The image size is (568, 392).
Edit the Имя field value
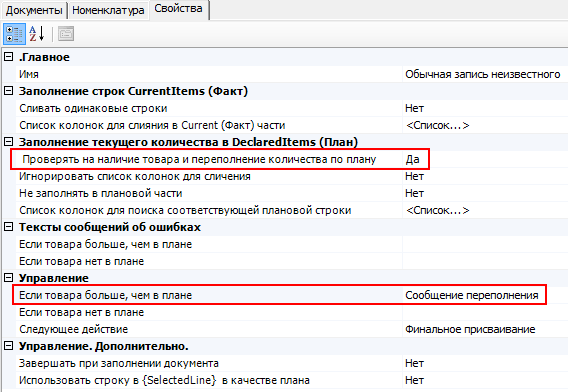point(485,74)
